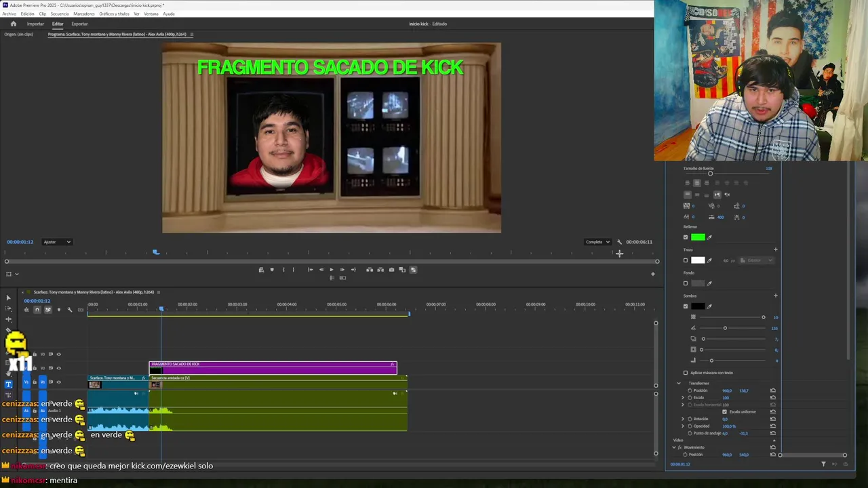This screenshot has width=868, height=488.
Task: Select the FRAGMENTO SACADO DE KICK clip
Action: click(273, 367)
